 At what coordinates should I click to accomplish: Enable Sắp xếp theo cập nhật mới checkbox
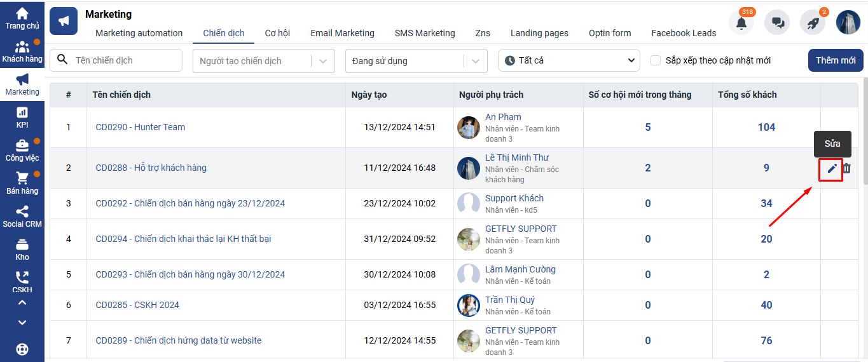point(656,61)
